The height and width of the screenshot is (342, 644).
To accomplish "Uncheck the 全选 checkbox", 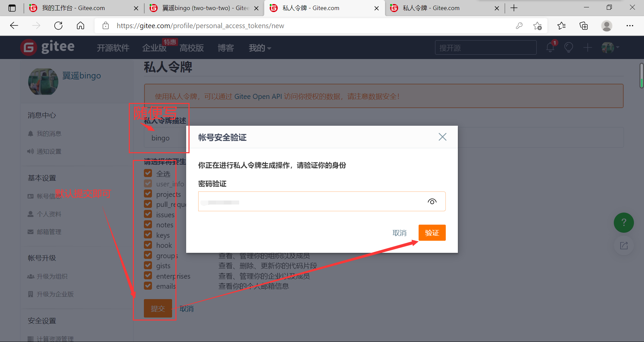I will pyautogui.click(x=148, y=173).
